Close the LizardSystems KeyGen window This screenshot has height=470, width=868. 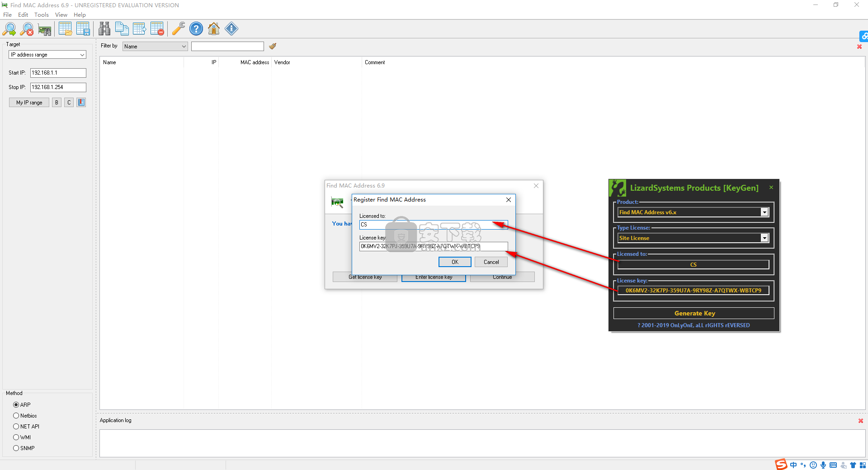(x=771, y=188)
